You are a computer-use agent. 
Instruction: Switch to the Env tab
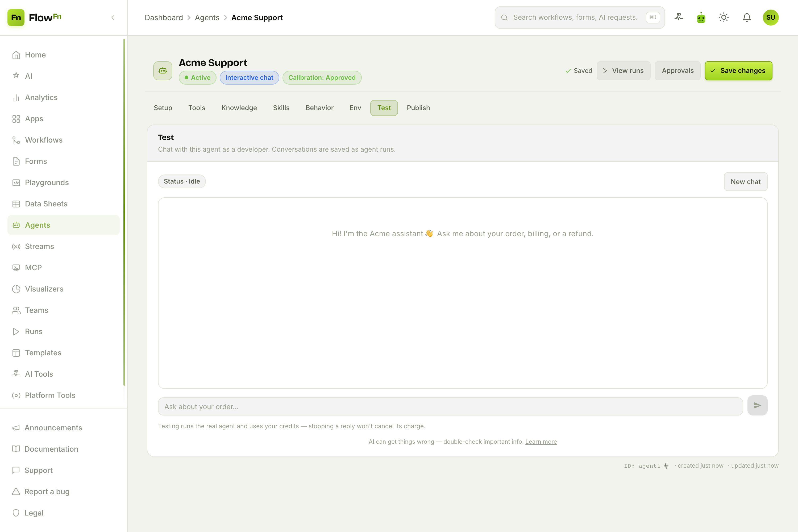click(x=355, y=108)
